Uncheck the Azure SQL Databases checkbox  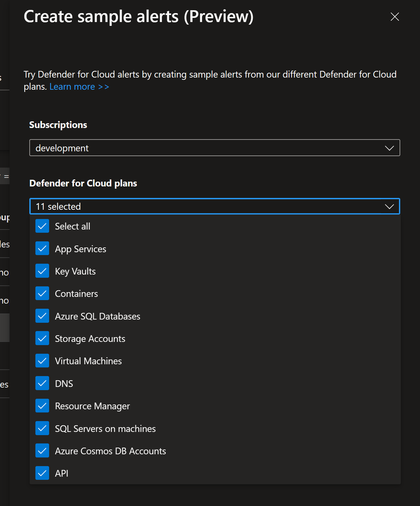point(42,316)
